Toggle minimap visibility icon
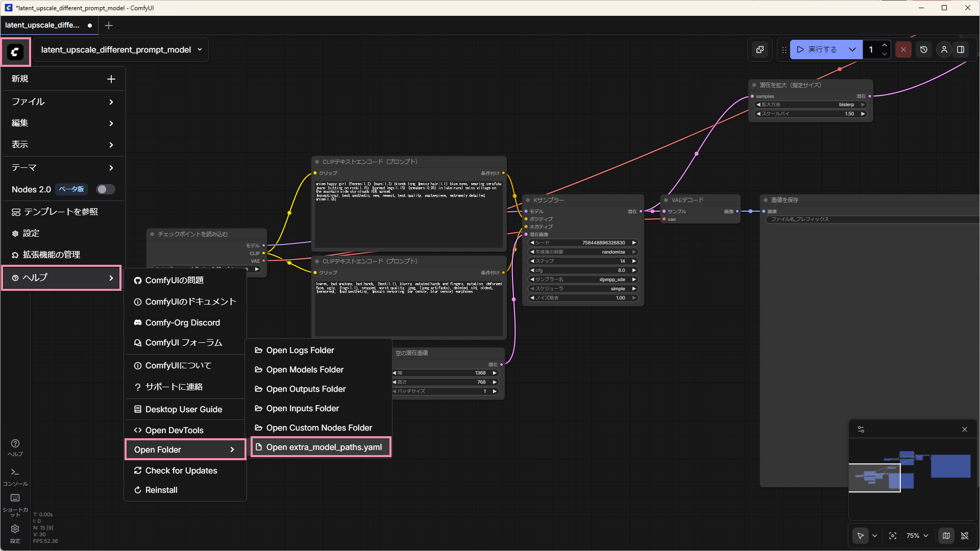The image size is (980, 551). pos(946,536)
